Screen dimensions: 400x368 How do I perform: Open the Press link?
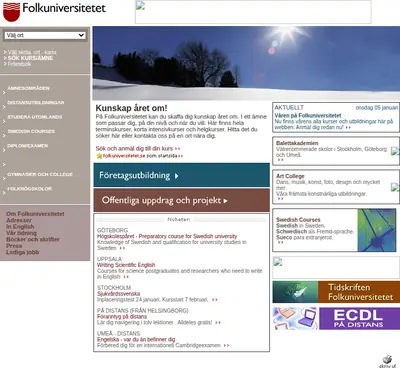(14, 246)
